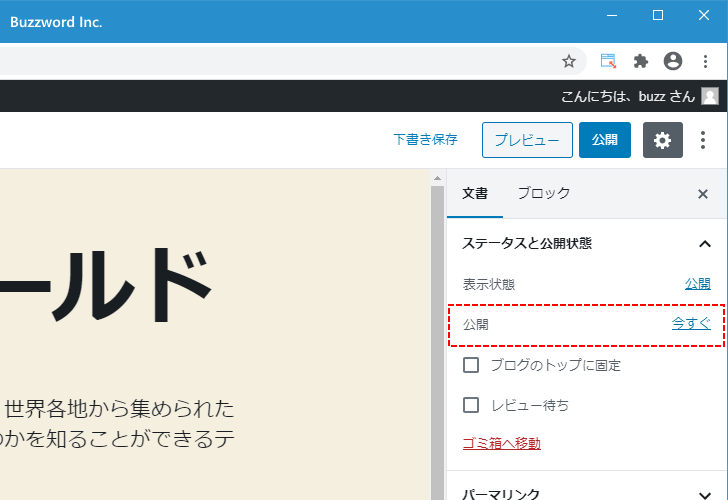The width and height of the screenshot is (728, 500).
Task: Click the large post title text
Action: coord(107,286)
